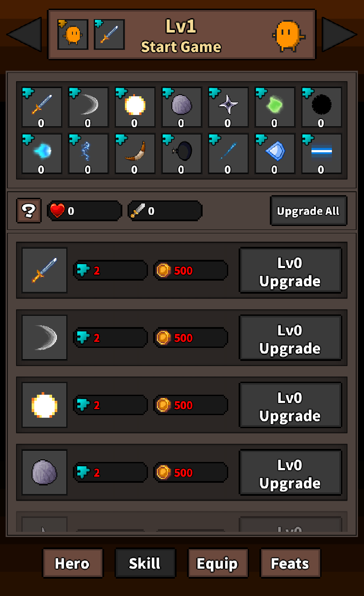Select the blue striped flag skill icon
The width and height of the screenshot is (364, 596).
(321, 154)
